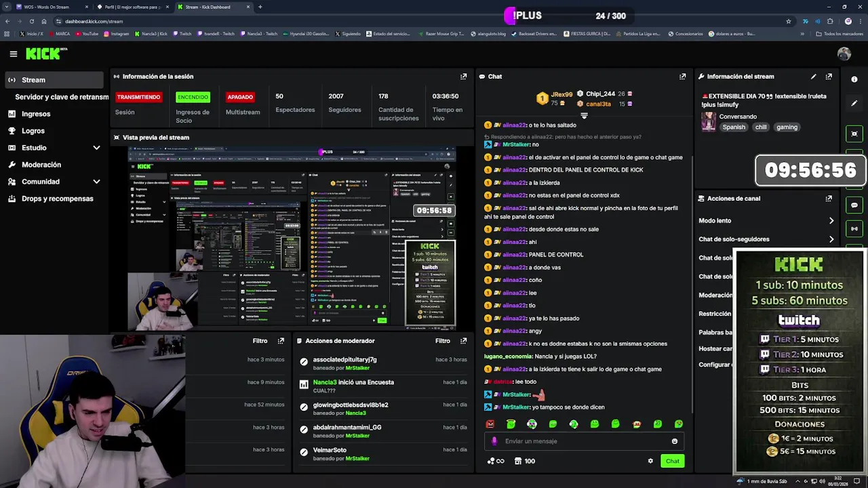
Task: Open Filtro in the left activity panel
Action: [260, 341]
